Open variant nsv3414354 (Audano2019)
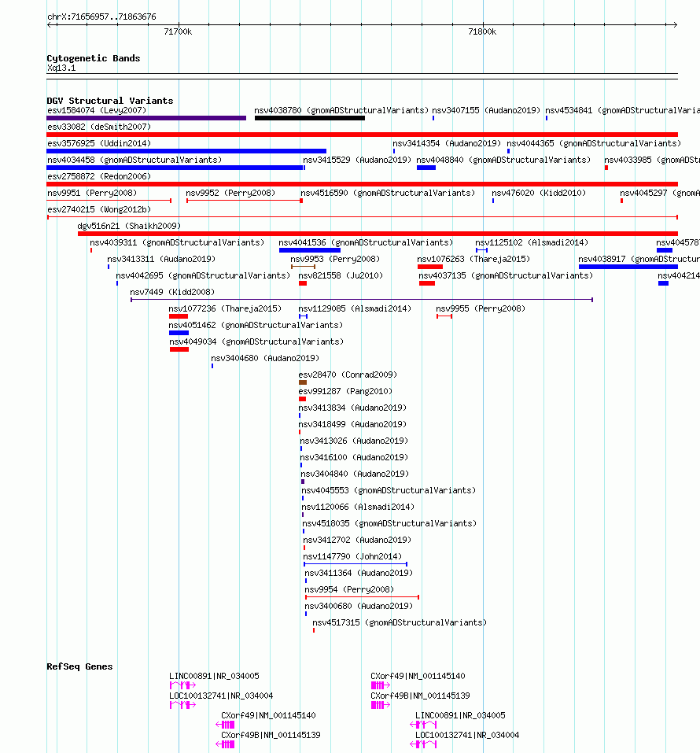 coord(447,143)
